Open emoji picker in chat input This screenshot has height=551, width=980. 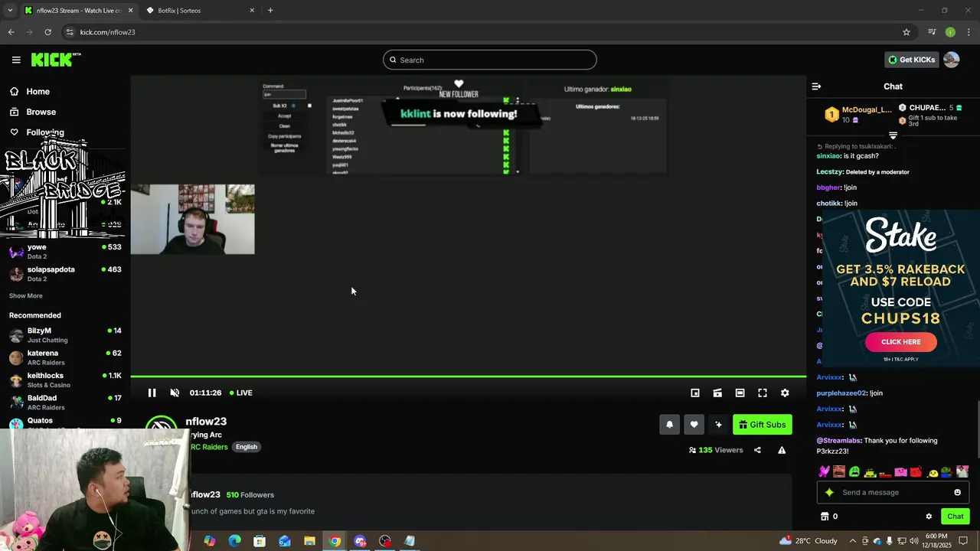click(x=957, y=492)
